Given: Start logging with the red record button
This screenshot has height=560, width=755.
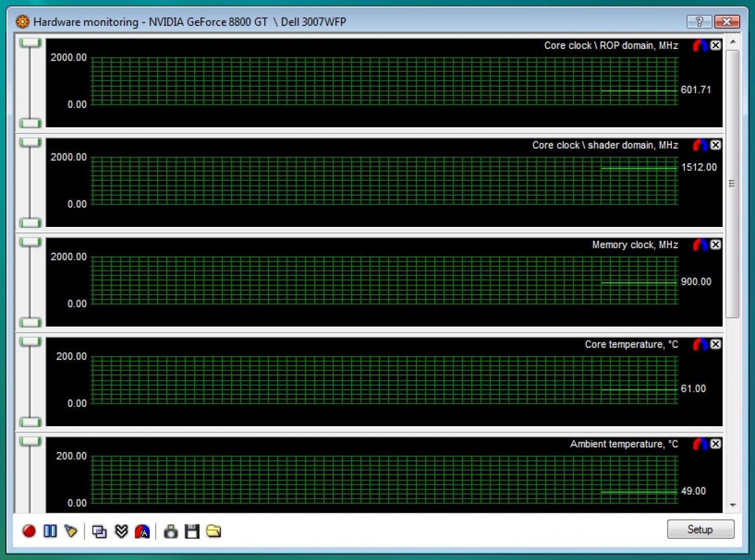Looking at the screenshot, I should pyautogui.click(x=29, y=531).
